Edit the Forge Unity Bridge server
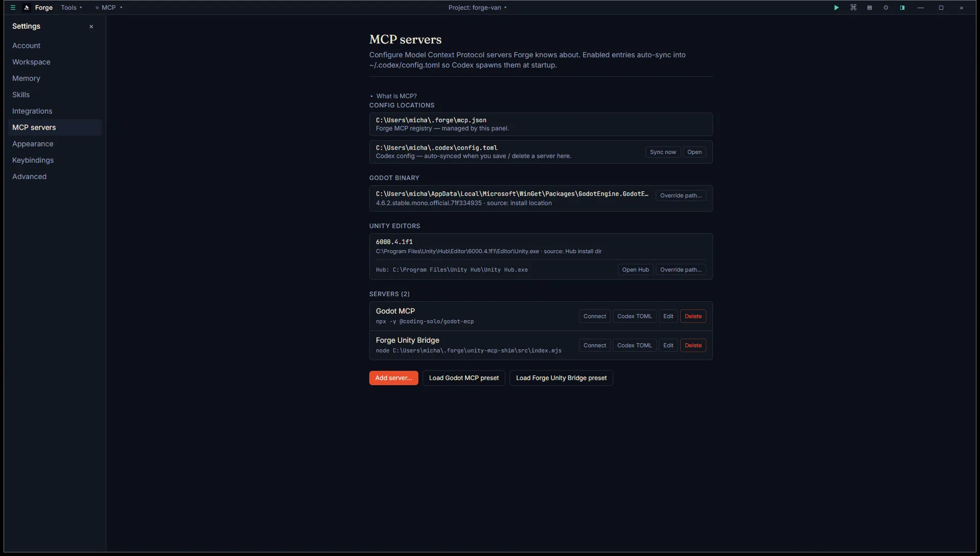Viewport: 980px width, 556px height. click(668, 345)
